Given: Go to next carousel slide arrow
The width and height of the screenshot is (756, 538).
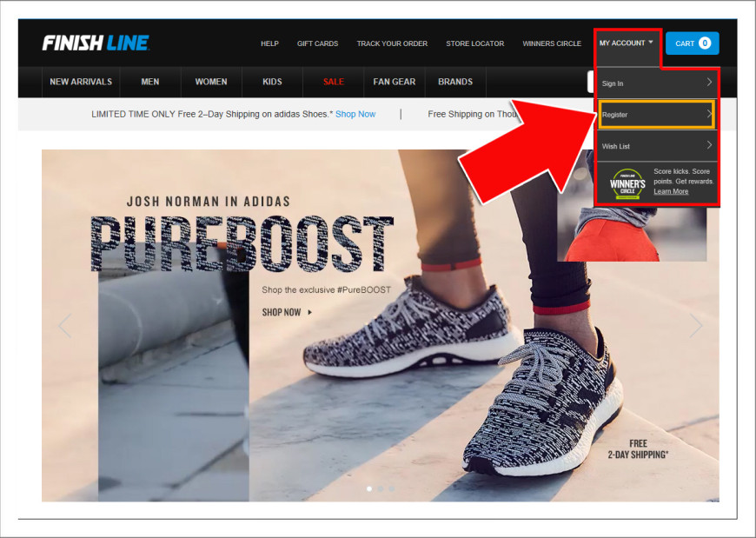Looking at the screenshot, I should [696, 325].
